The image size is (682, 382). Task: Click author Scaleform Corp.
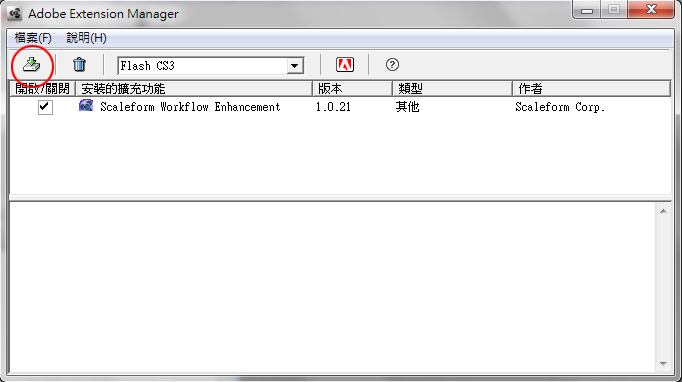click(560, 107)
